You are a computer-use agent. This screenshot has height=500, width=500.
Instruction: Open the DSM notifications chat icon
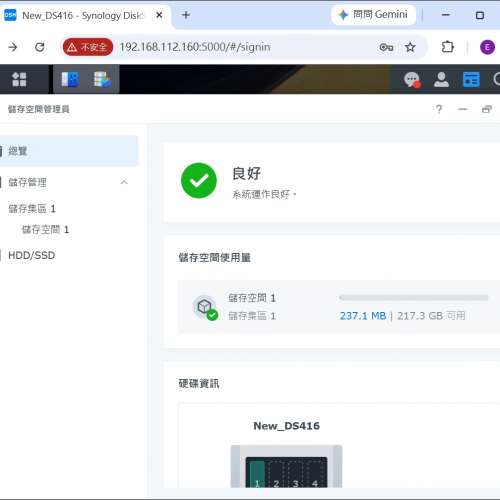click(x=412, y=80)
